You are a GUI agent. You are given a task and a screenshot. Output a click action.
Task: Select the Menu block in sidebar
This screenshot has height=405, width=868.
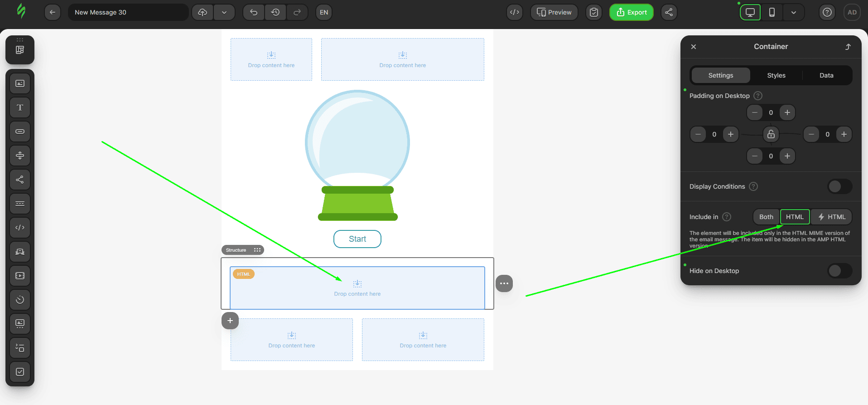tap(20, 204)
